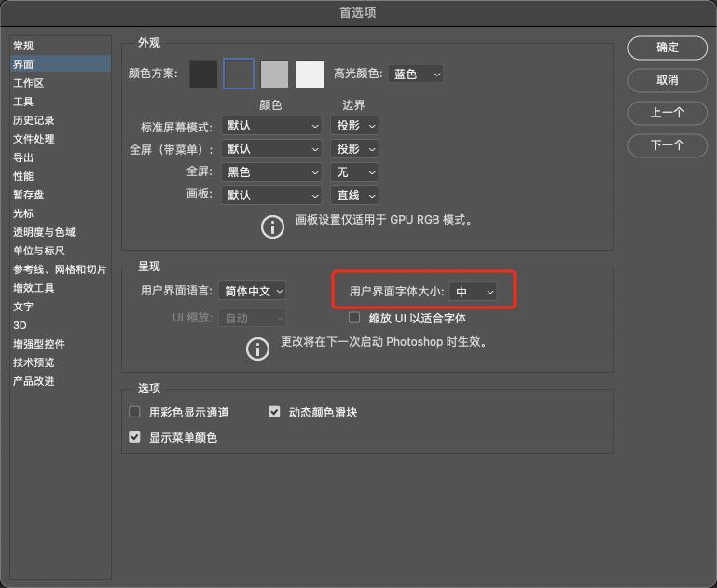Open the 3D preferences category
This screenshot has height=588, width=717.
pos(61,325)
